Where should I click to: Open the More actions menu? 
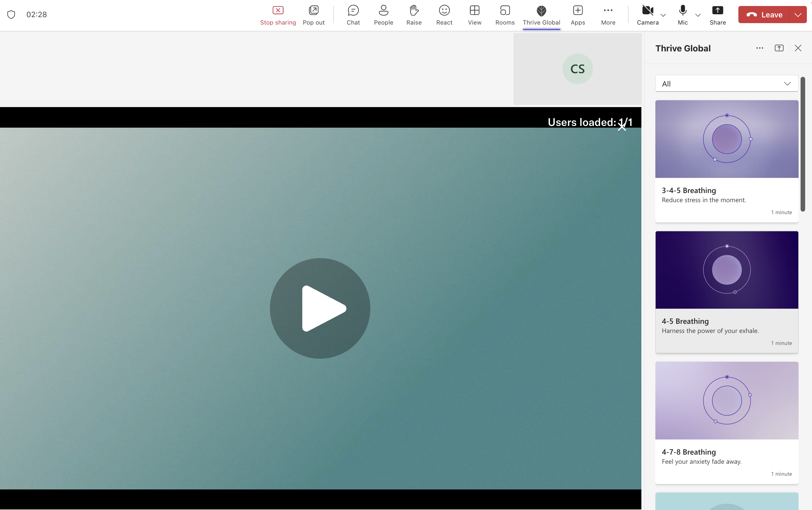(608, 15)
